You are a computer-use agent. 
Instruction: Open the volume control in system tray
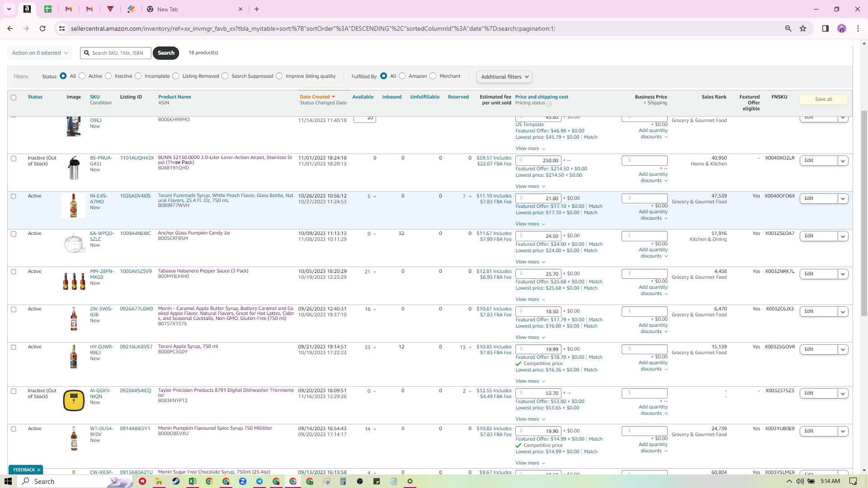[800, 481]
